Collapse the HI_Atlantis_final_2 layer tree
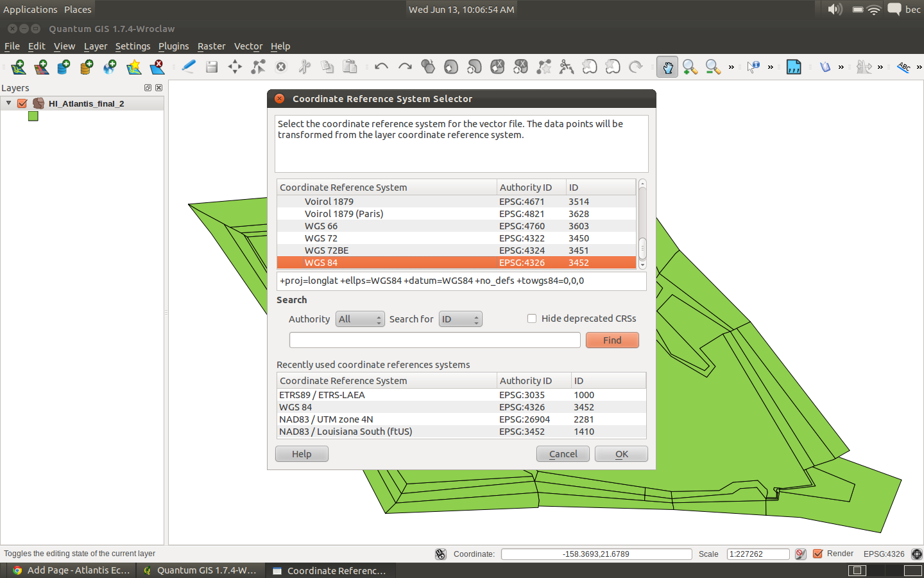This screenshot has width=924, height=578. click(x=8, y=103)
